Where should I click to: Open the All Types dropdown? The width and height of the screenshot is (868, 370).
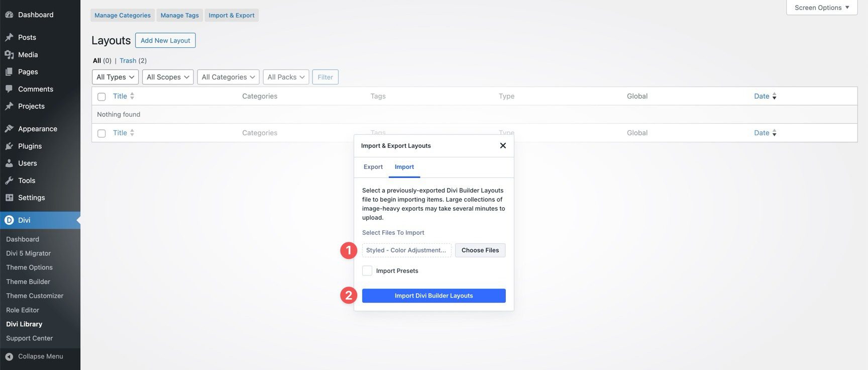(115, 77)
